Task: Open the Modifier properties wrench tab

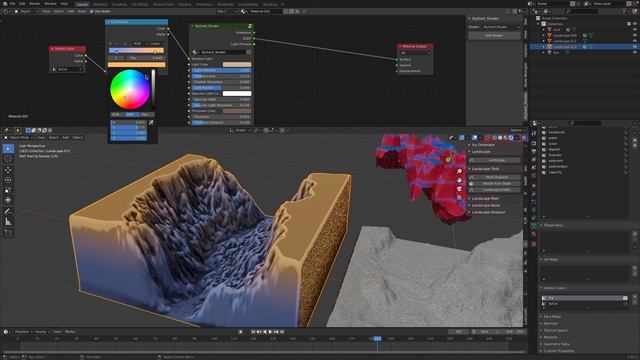Action: (534, 194)
